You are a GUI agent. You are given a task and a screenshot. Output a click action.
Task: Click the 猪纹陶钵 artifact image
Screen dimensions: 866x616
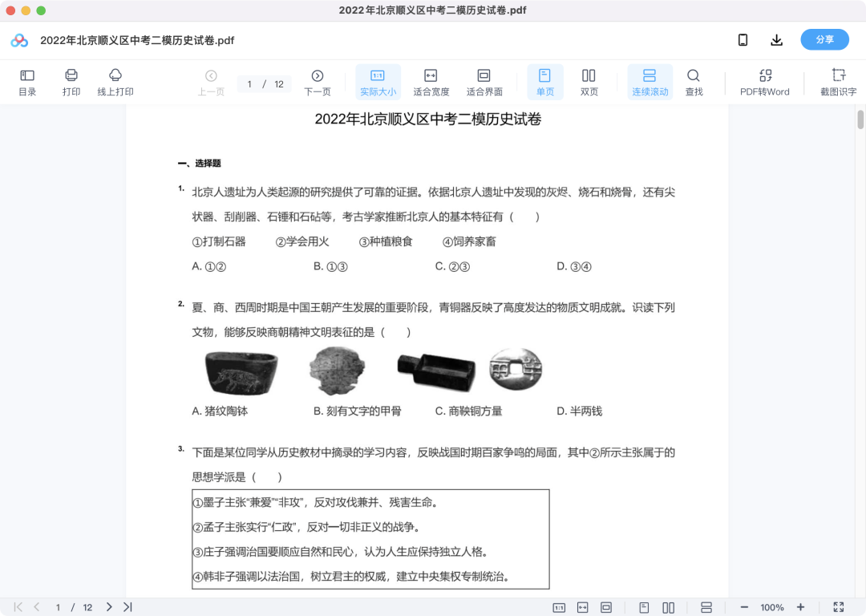(241, 373)
